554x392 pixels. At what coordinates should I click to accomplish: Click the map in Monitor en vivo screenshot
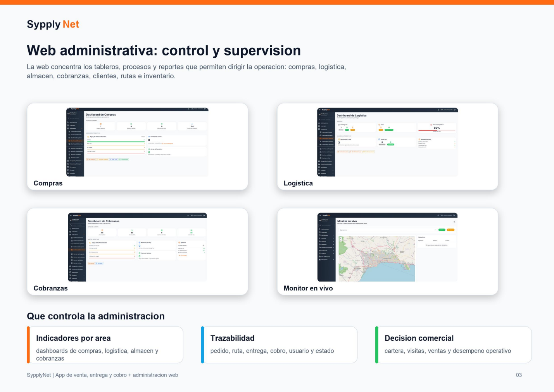click(x=377, y=258)
